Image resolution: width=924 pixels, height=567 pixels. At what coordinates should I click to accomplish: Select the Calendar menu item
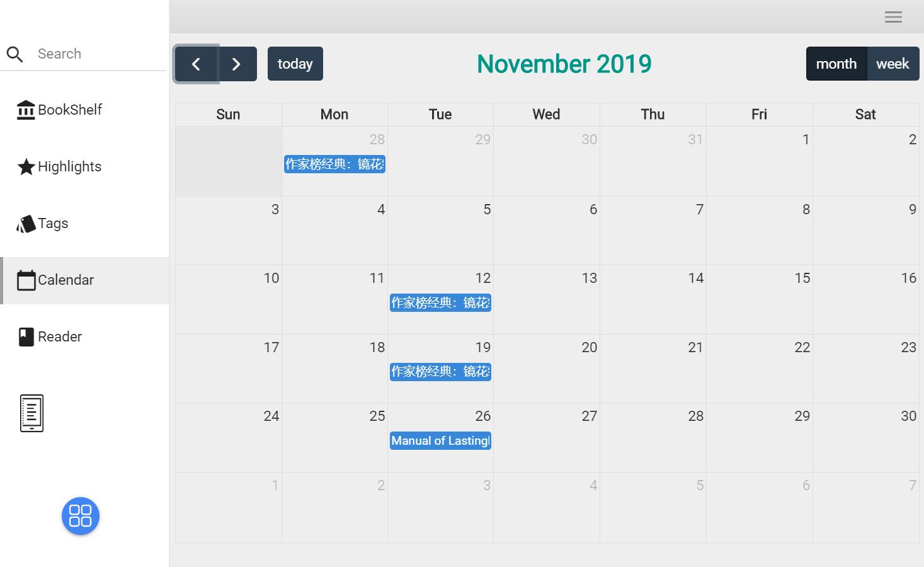(x=84, y=280)
